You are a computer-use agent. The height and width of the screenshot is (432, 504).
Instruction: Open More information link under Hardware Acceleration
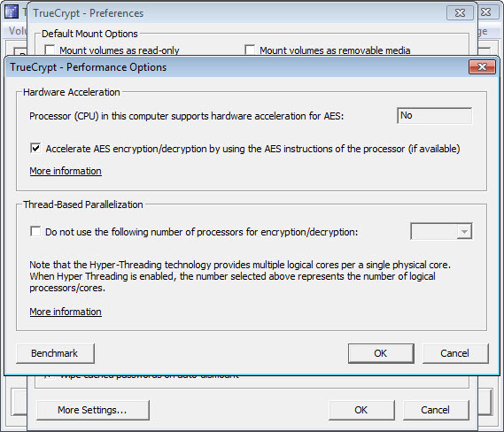click(66, 171)
